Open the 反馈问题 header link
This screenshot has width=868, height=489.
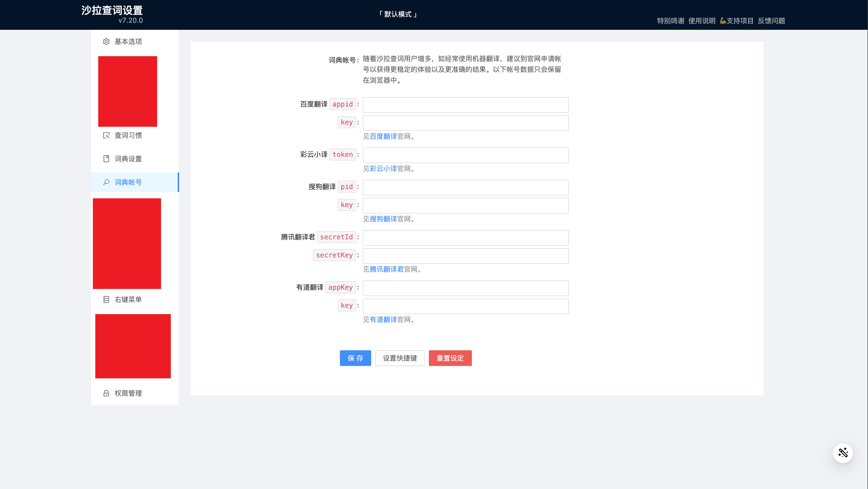[771, 21]
